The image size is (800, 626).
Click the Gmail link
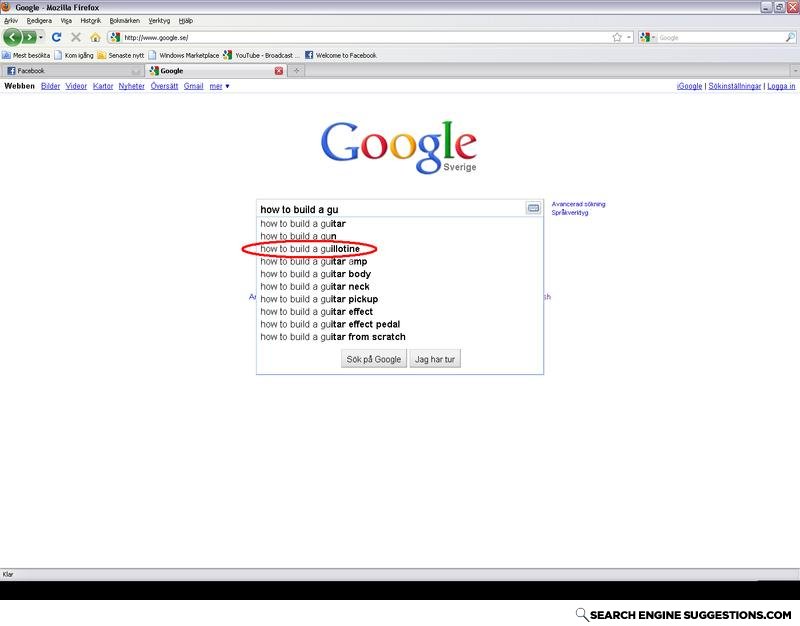[193, 86]
